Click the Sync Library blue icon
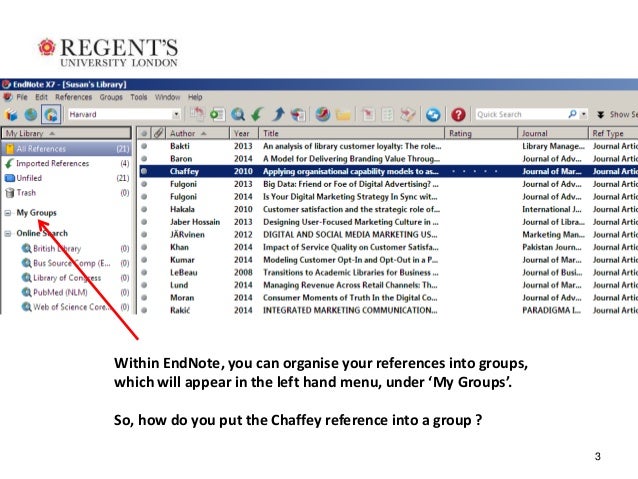The image size is (638, 479). pyautogui.click(x=433, y=115)
